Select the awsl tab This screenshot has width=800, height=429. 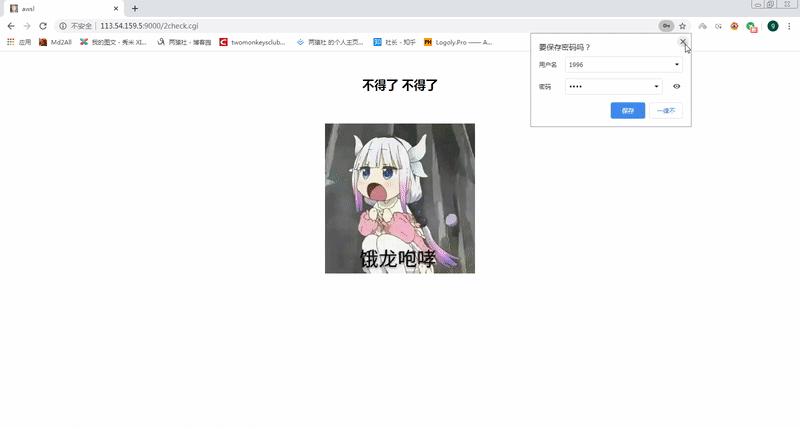[64, 9]
